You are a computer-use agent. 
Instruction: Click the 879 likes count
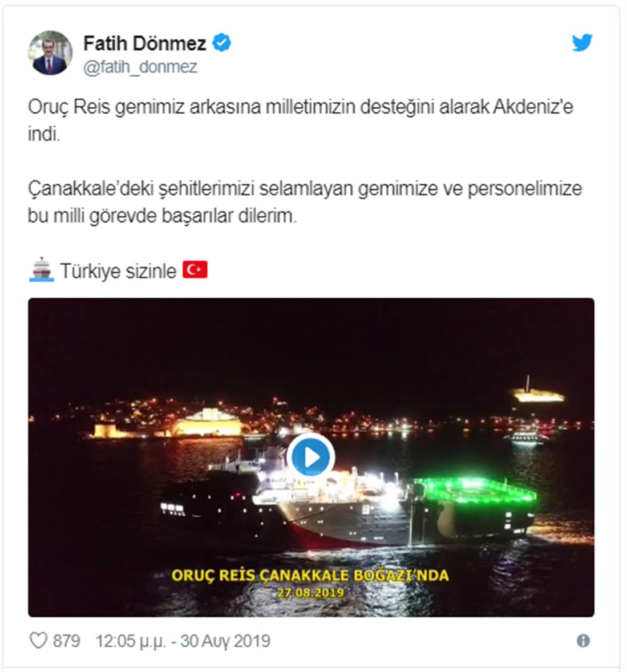(66, 641)
